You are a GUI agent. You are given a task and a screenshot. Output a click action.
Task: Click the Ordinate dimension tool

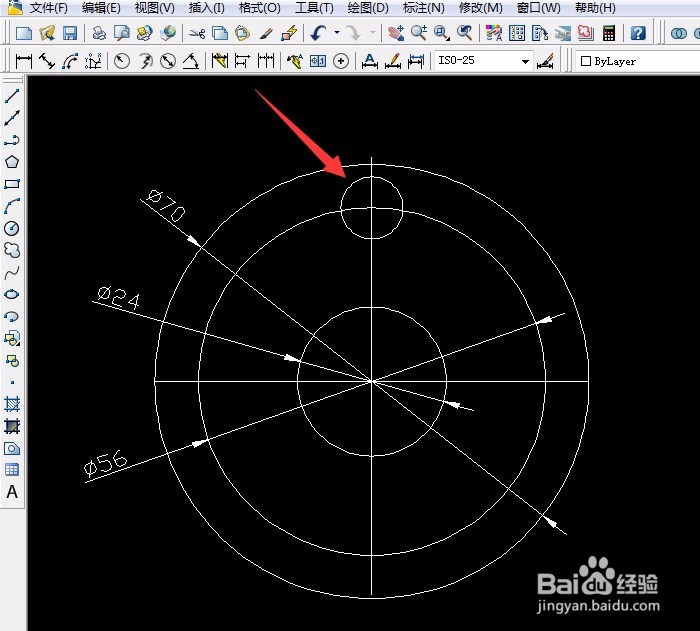tap(93, 61)
